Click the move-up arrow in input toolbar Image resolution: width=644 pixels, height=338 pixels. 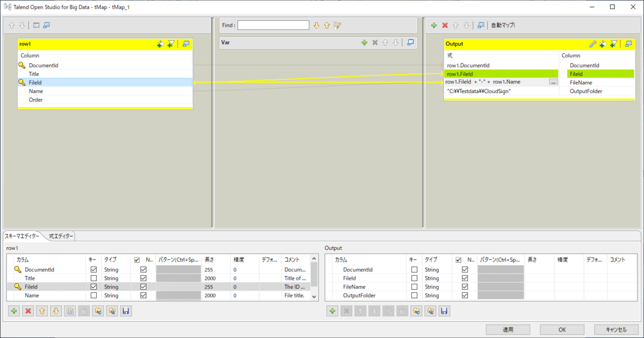(x=12, y=25)
